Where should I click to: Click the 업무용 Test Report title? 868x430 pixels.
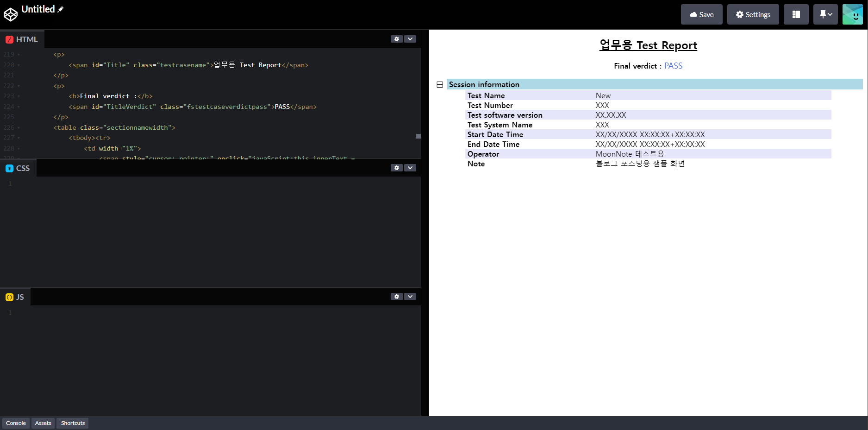[648, 45]
